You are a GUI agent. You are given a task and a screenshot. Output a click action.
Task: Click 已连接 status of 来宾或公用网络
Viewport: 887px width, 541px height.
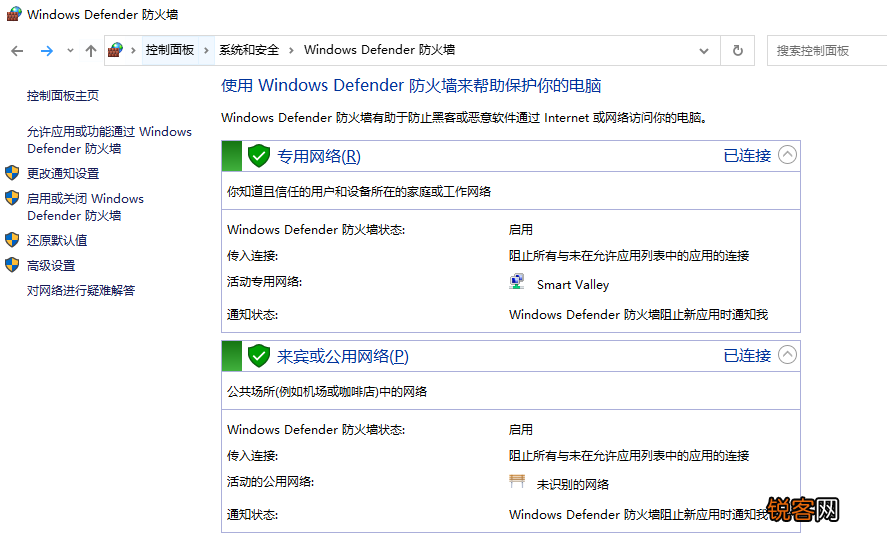pos(747,356)
